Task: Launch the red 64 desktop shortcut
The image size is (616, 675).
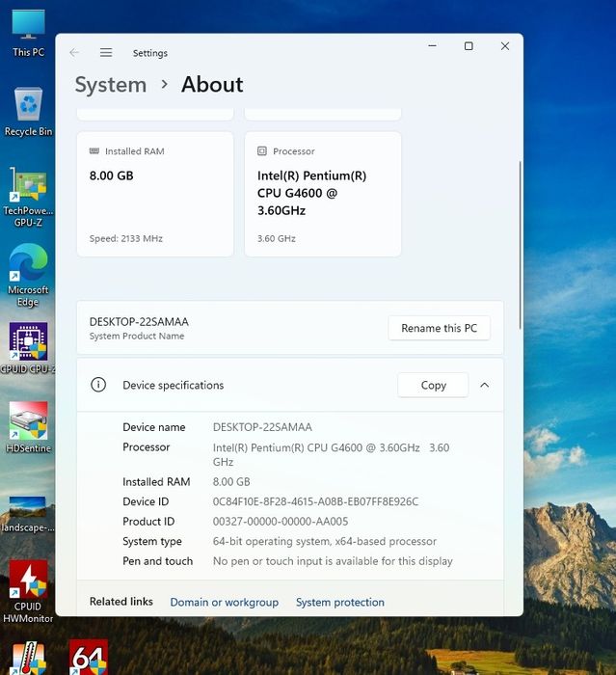Action: coord(89,657)
